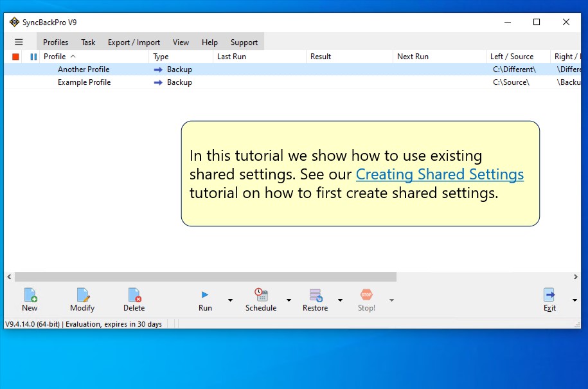
Task: Expand the Exit dropdown arrow
Action: tap(575, 300)
